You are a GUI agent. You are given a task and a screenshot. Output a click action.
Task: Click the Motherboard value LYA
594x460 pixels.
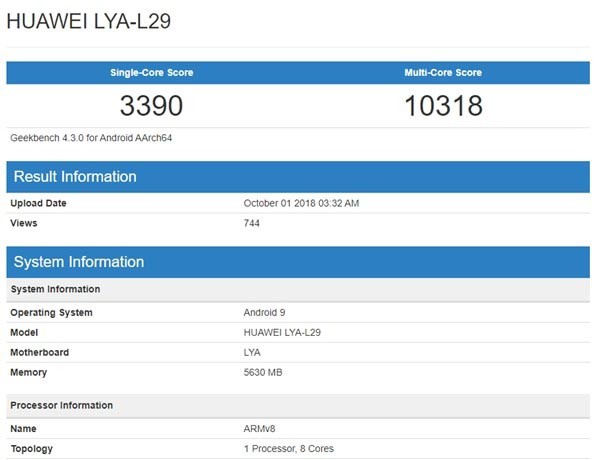click(x=252, y=352)
